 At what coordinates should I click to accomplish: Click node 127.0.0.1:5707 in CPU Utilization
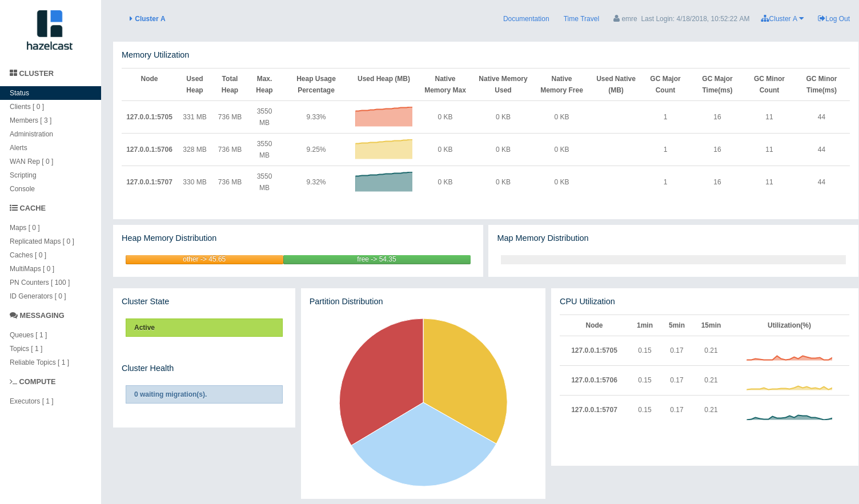click(x=594, y=410)
